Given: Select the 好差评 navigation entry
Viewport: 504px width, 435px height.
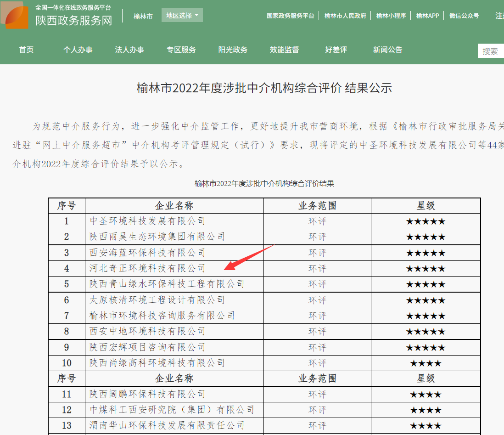Looking at the screenshot, I should coord(336,50).
